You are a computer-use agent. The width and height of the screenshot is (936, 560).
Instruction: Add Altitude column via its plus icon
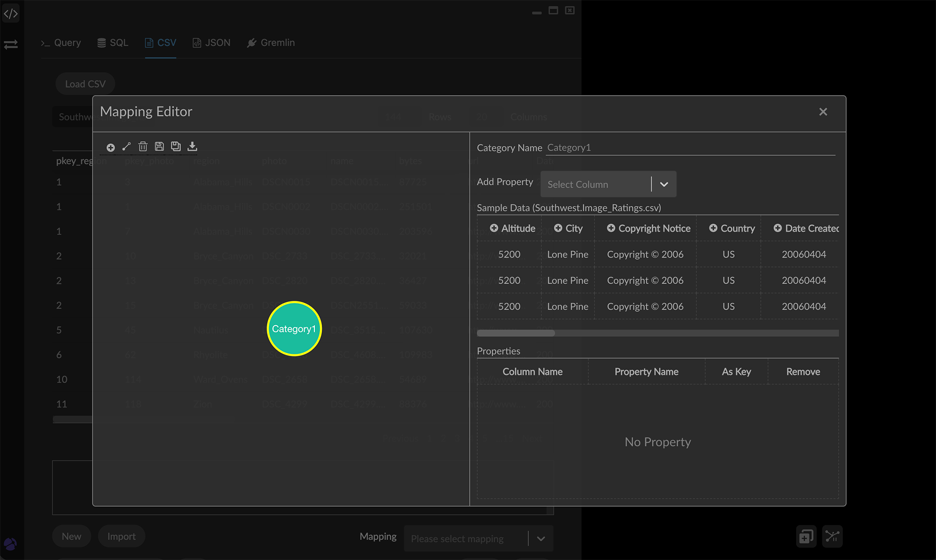click(x=494, y=228)
